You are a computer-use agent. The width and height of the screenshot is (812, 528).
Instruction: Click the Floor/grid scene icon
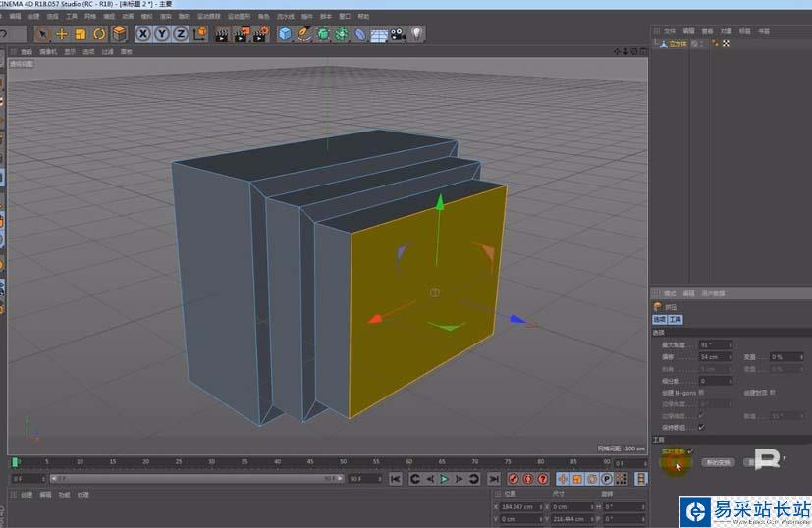(x=378, y=34)
